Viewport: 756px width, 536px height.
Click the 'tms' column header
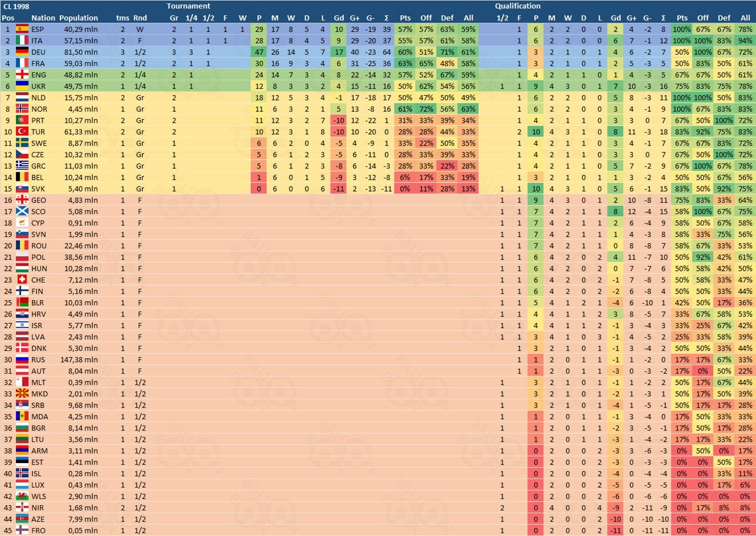[x=123, y=18]
